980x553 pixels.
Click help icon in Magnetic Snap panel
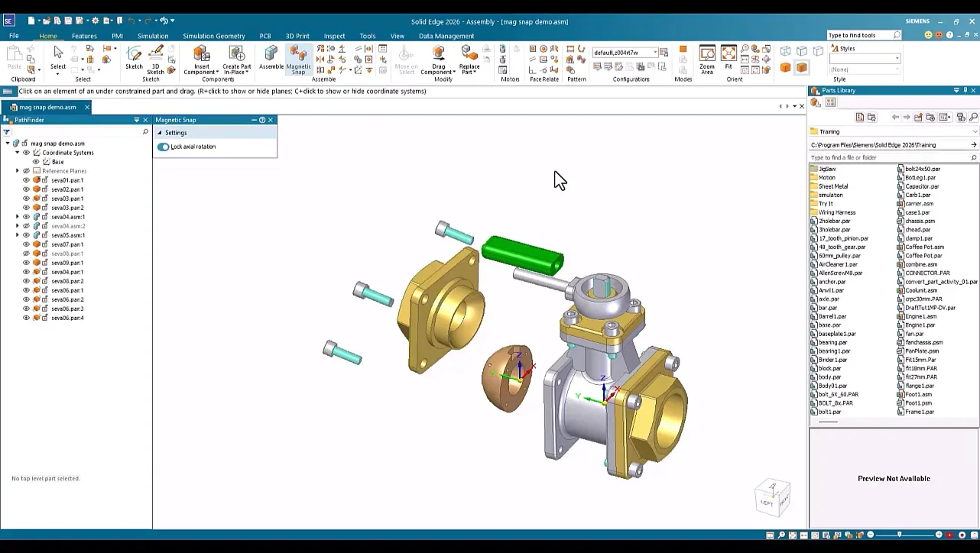[262, 120]
